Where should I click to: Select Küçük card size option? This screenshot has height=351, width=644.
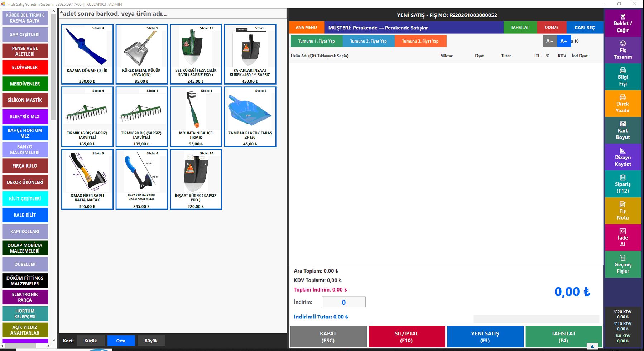pyautogui.click(x=91, y=341)
